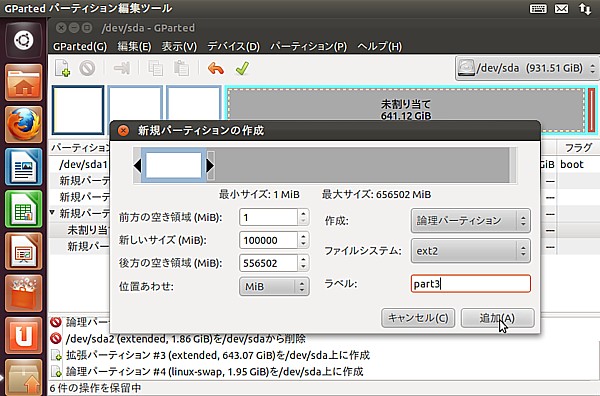This screenshot has height=396, width=600.
Task: Select the /dev/sda1 partition row
Action: [83, 165]
